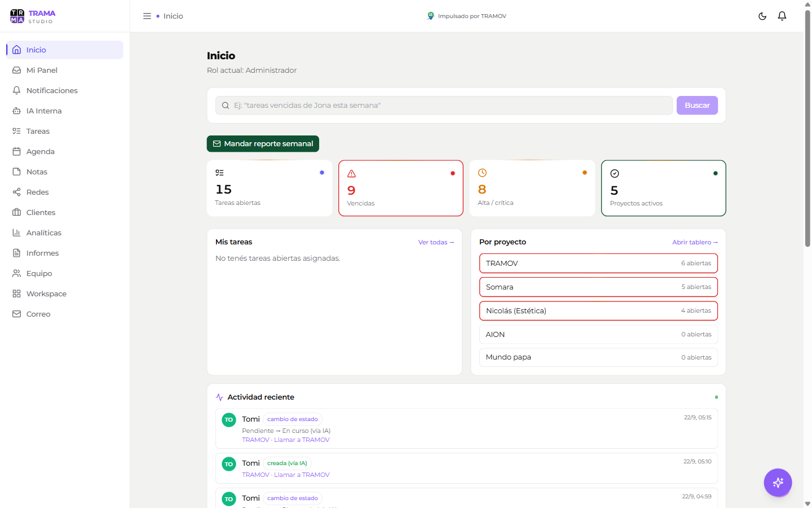Click the Analíticas bar chart icon
The height and width of the screenshot is (508, 812).
pos(17,233)
